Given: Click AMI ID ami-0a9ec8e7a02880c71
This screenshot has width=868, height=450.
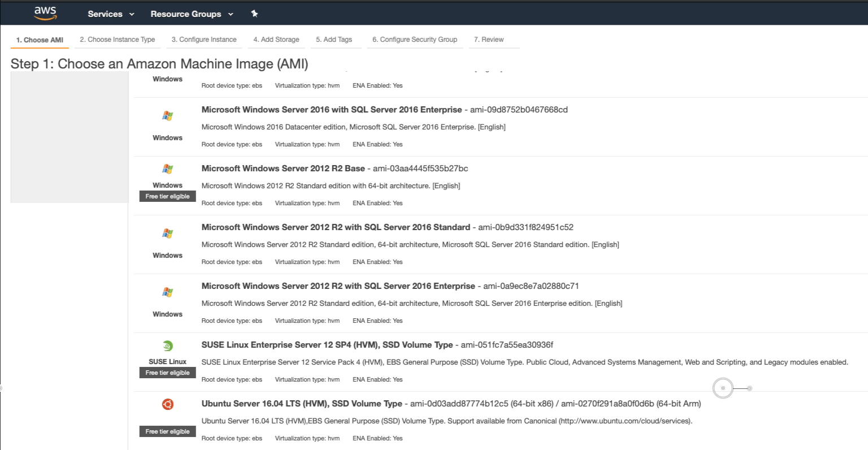Looking at the screenshot, I should (x=531, y=286).
